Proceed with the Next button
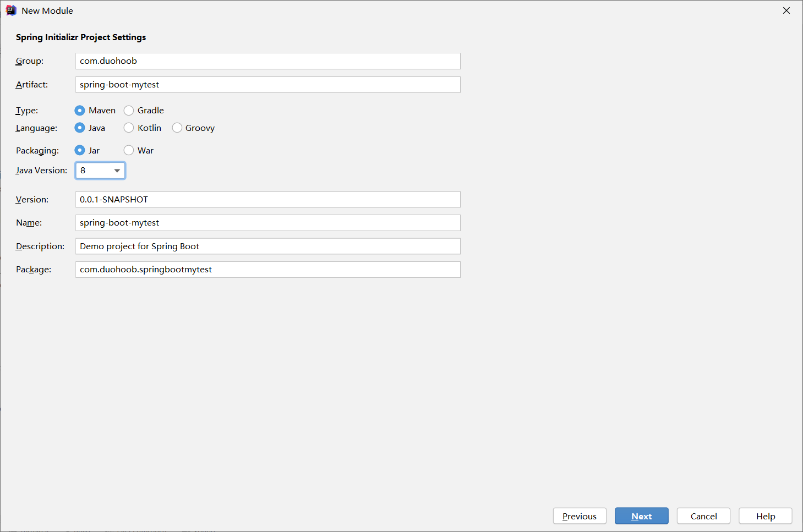 point(642,516)
